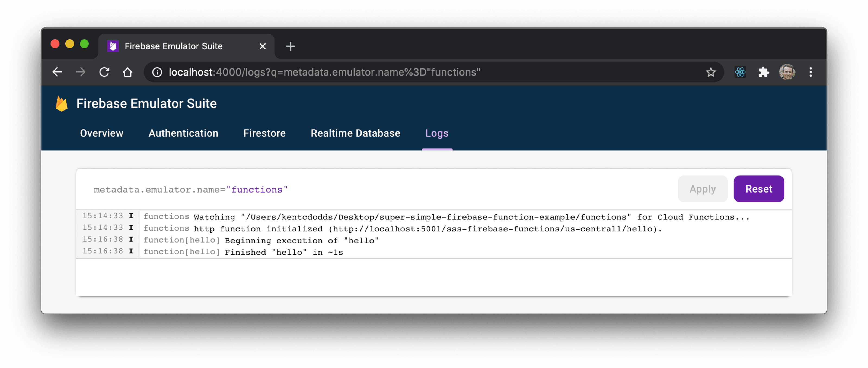
Task: Click the Firebase Emulator Suite header title
Action: [x=146, y=103]
